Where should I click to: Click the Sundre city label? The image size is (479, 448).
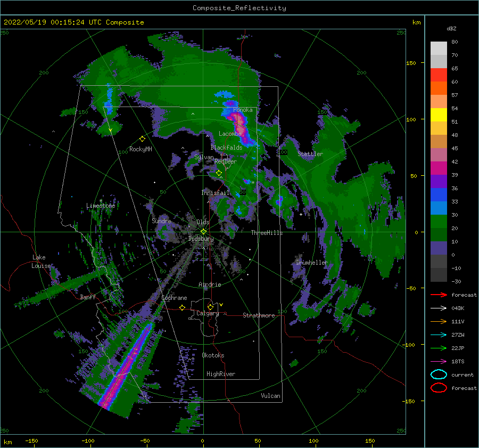(x=162, y=221)
